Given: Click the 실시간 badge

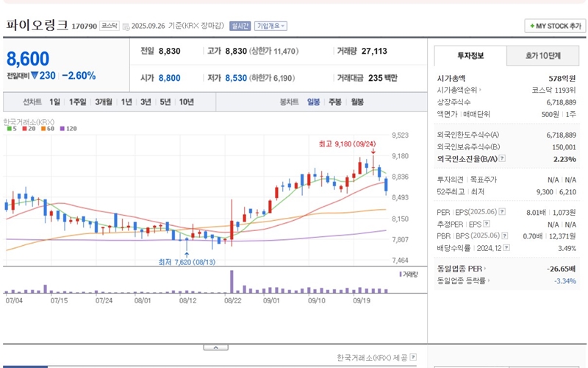Looking at the screenshot, I should pos(240,26).
